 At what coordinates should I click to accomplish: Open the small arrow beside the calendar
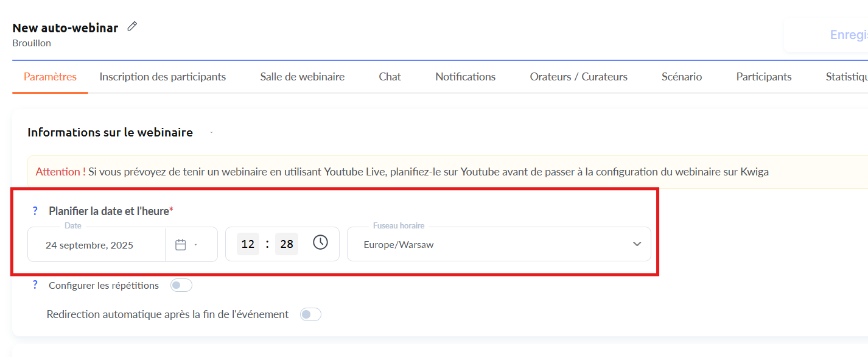click(195, 245)
